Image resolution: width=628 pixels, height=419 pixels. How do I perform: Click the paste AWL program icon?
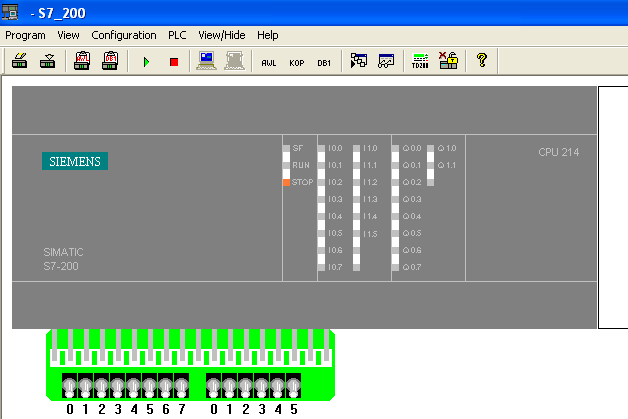click(x=82, y=61)
